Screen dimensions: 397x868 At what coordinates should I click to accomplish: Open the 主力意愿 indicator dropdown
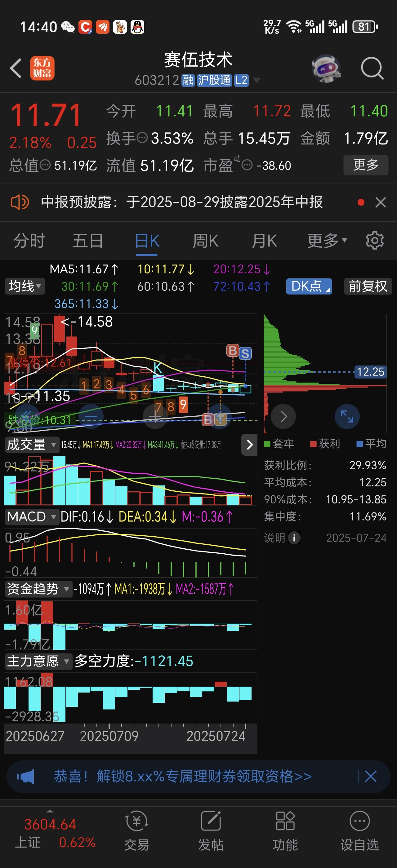click(x=38, y=661)
